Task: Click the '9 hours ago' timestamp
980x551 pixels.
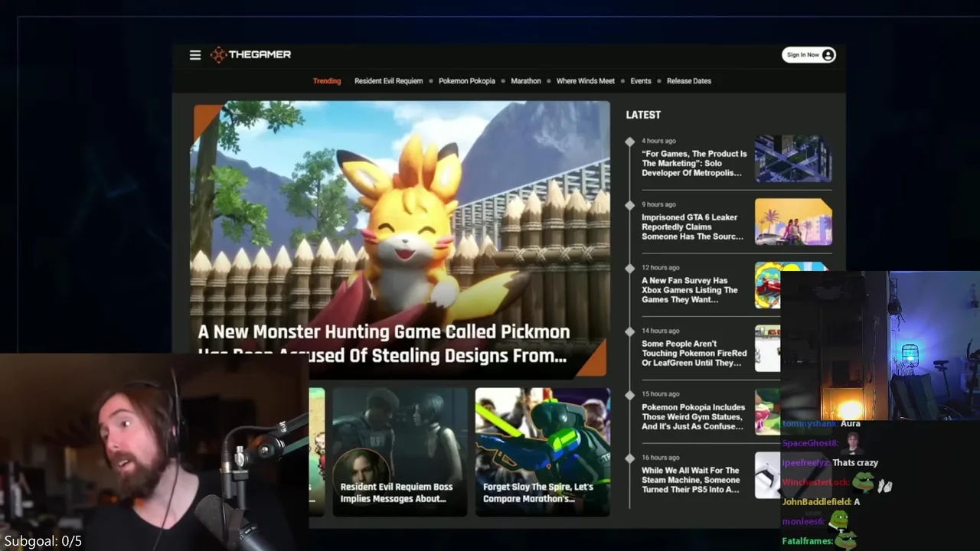Action: pos(658,204)
